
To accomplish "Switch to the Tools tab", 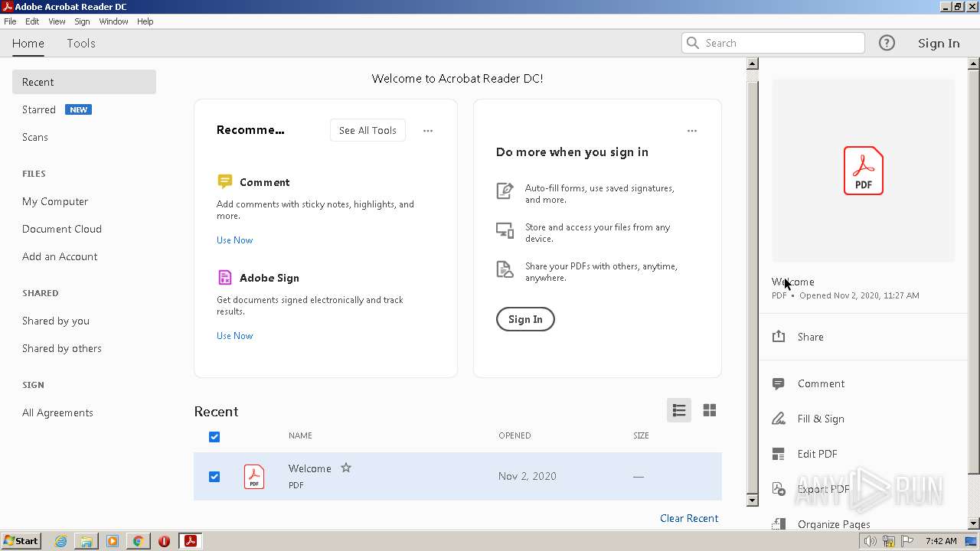I will pos(81,43).
